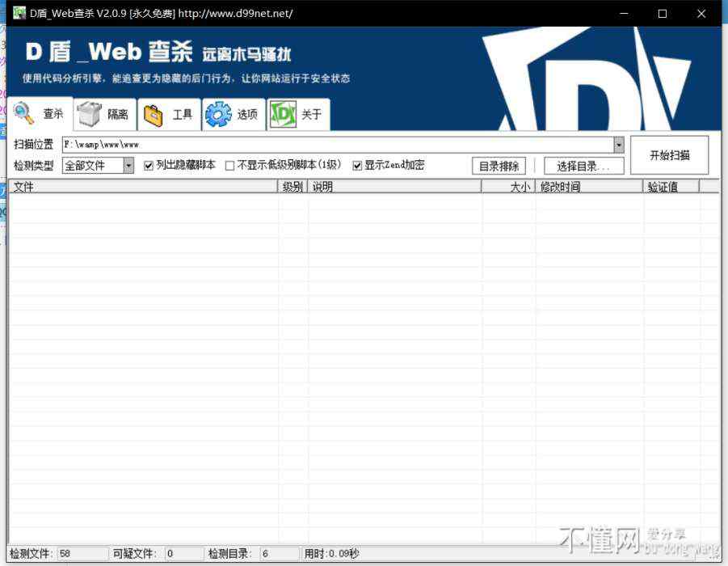Screen dimensions: 728x566
Task: Open the 关于 tab label
Action: [x=312, y=114]
